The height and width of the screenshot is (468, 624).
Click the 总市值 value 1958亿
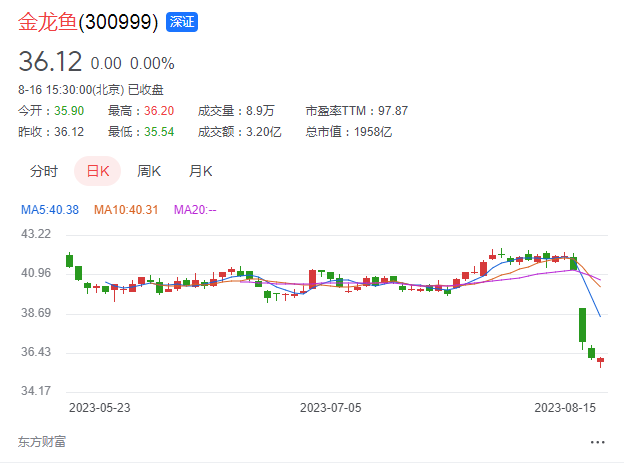point(373,132)
